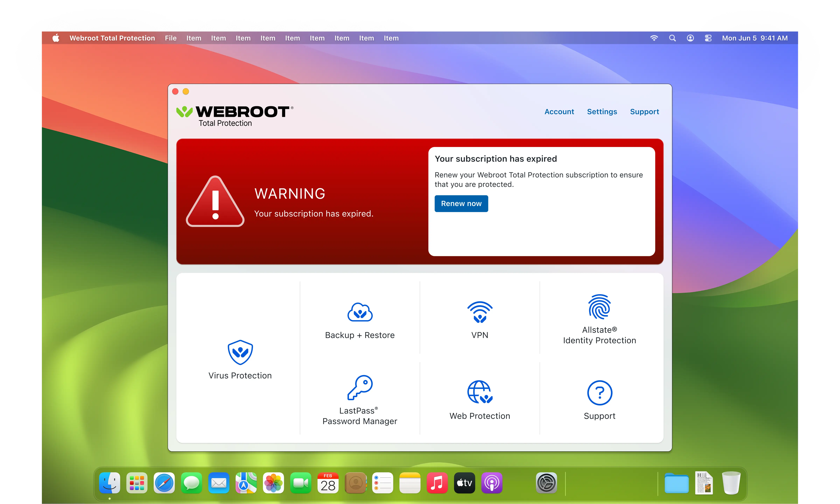This screenshot has height=504, width=840.
Task: Open Backup + Restore cloud icon
Action: coord(360,312)
